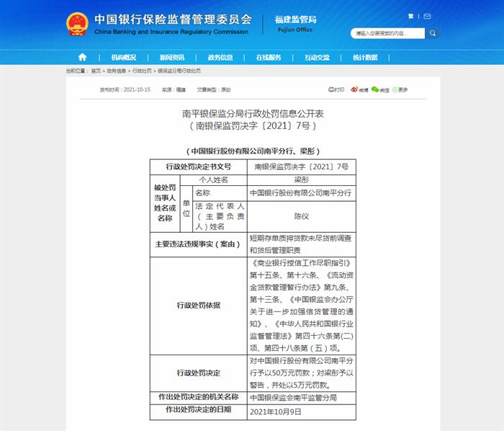This screenshot has width=504, height=431.
Task: Click the 福建监管局 Fujian Office label
Action: pyautogui.click(x=295, y=24)
